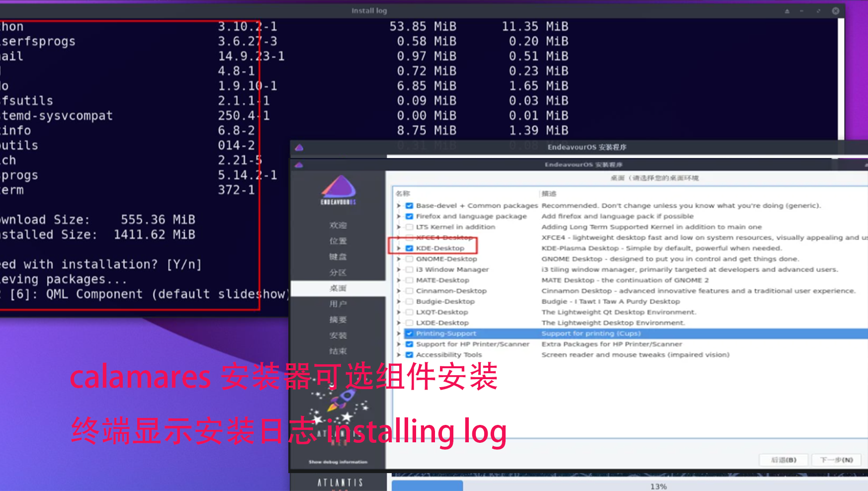868x491 pixels.
Task: Expand the GNOME-Desktop package tree
Action: point(399,259)
